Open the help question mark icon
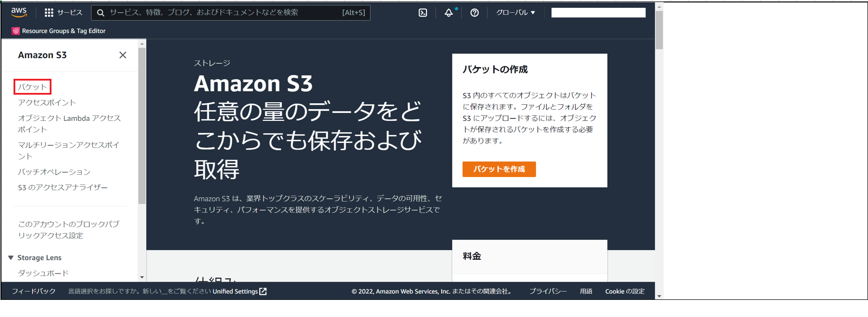 [x=474, y=13]
